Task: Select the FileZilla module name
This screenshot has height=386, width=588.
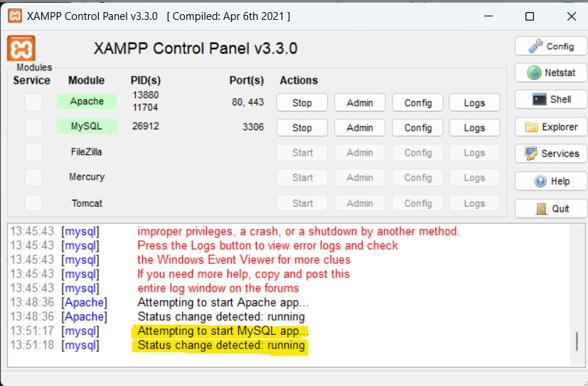Action: 86,152
